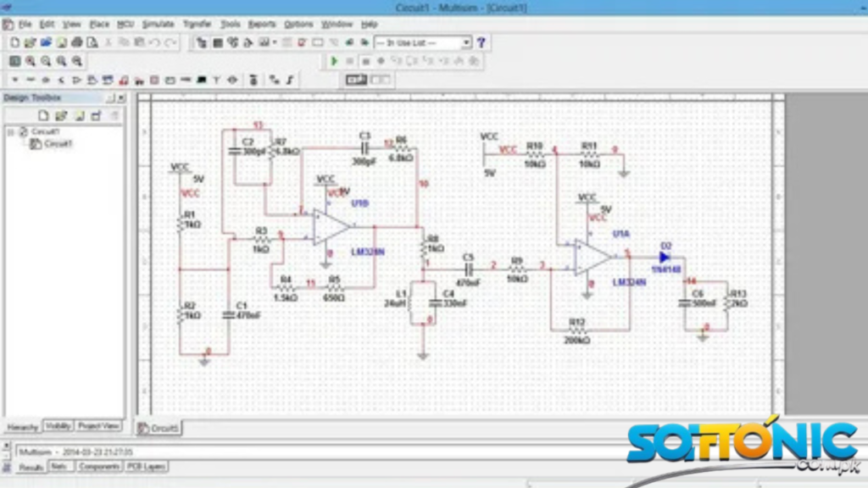Viewport: 868px width, 488px height.
Task: Open the Place menu
Action: click(x=99, y=25)
